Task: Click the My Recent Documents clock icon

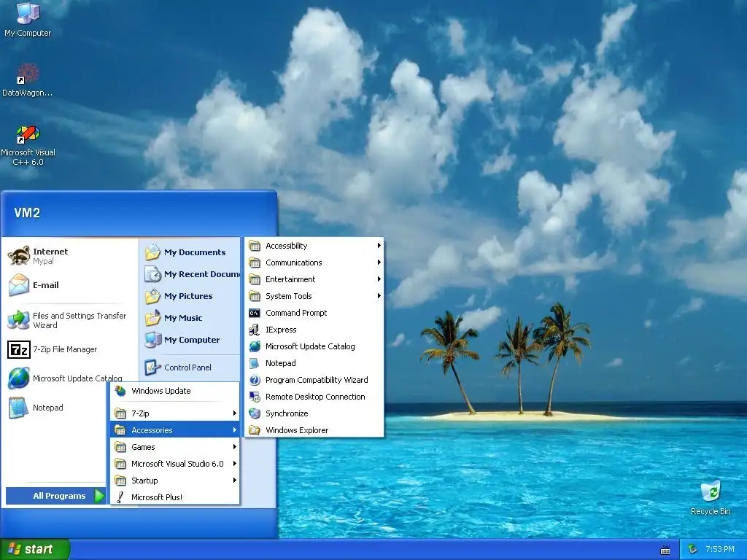Action: pyautogui.click(x=153, y=274)
